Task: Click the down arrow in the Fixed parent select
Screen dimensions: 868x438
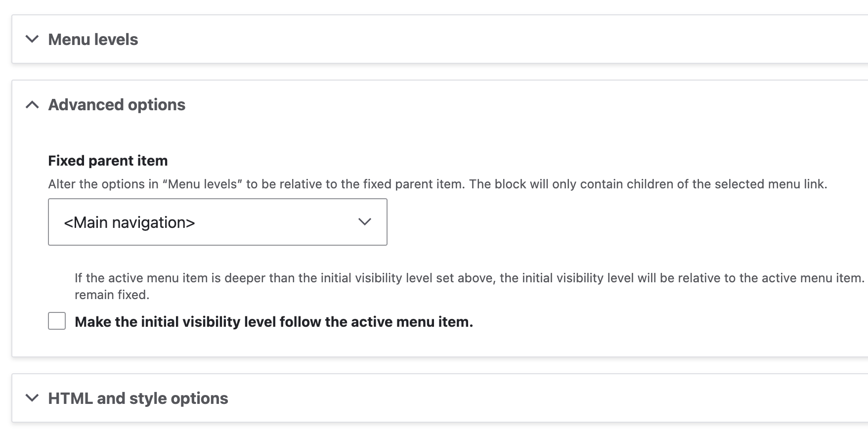Action: pos(364,222)
